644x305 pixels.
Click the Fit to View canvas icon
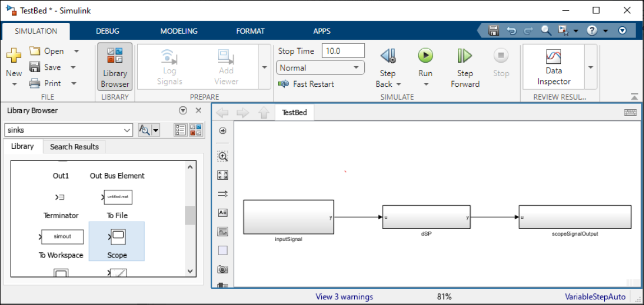(x=223, y=175)
